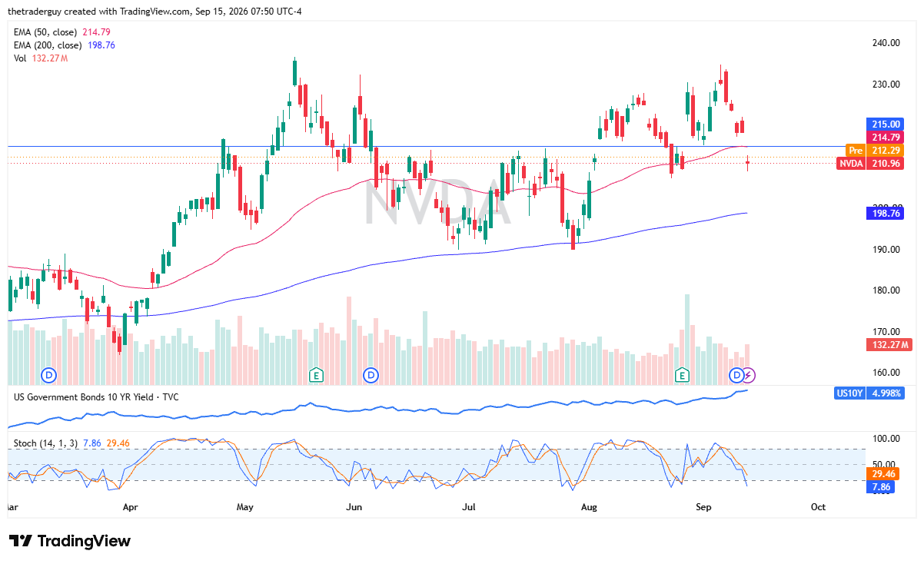Image resolution: width=924 pixels, height=564 pixels.
Task: Click the late-August earnings E marker
Action: tap(681, 375)
